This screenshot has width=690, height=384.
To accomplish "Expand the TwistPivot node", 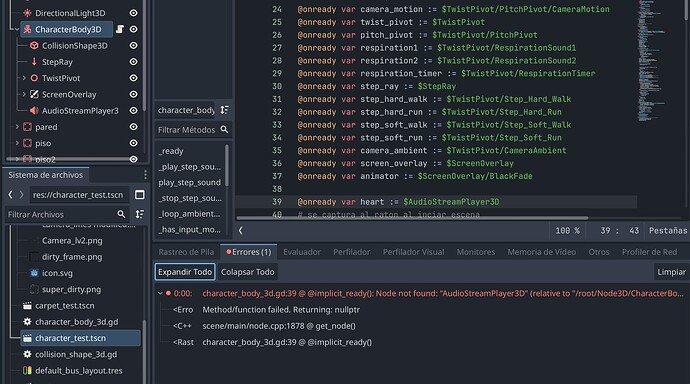I will point(24,78).
